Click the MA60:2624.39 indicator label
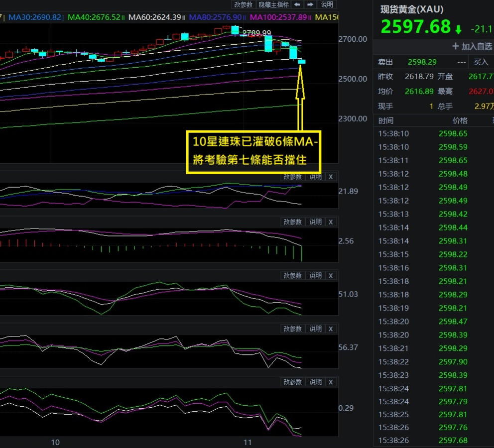 pyautogui.click(x=154, y=17)
